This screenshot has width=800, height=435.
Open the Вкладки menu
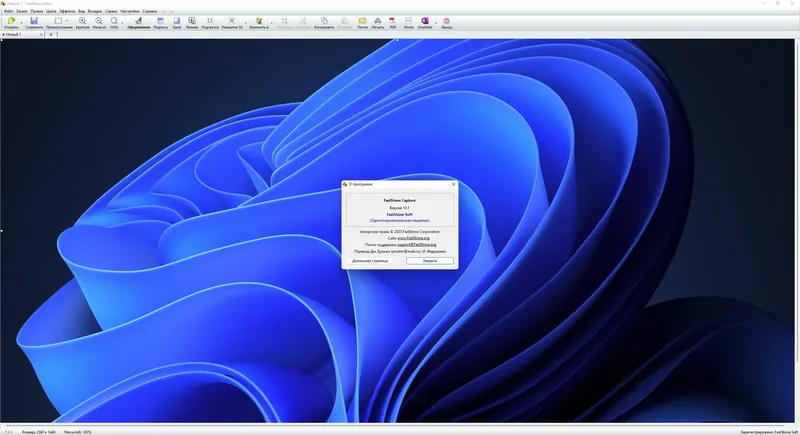(95, 11)
